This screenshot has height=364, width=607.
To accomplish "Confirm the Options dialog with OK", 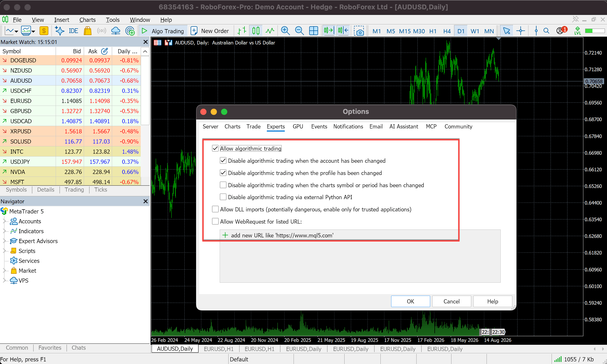I will pos(410,301).
